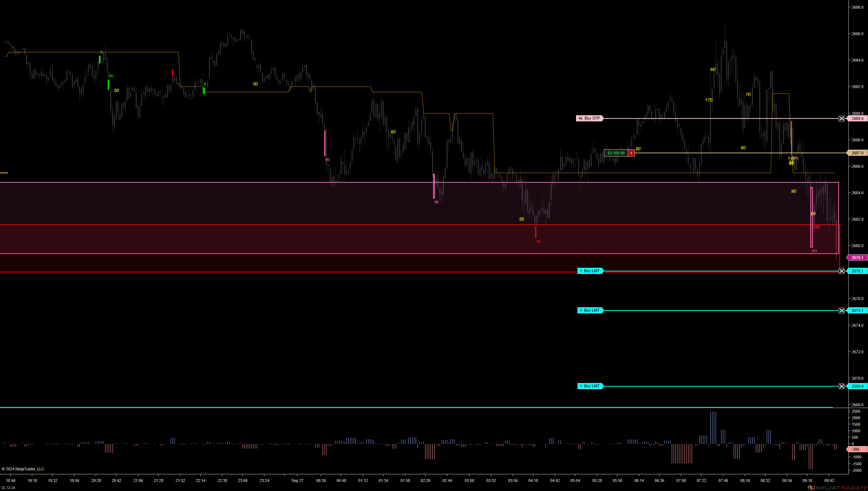Click the 4s Buy STP order flag

pyautogui.click(x=589, y=118)
